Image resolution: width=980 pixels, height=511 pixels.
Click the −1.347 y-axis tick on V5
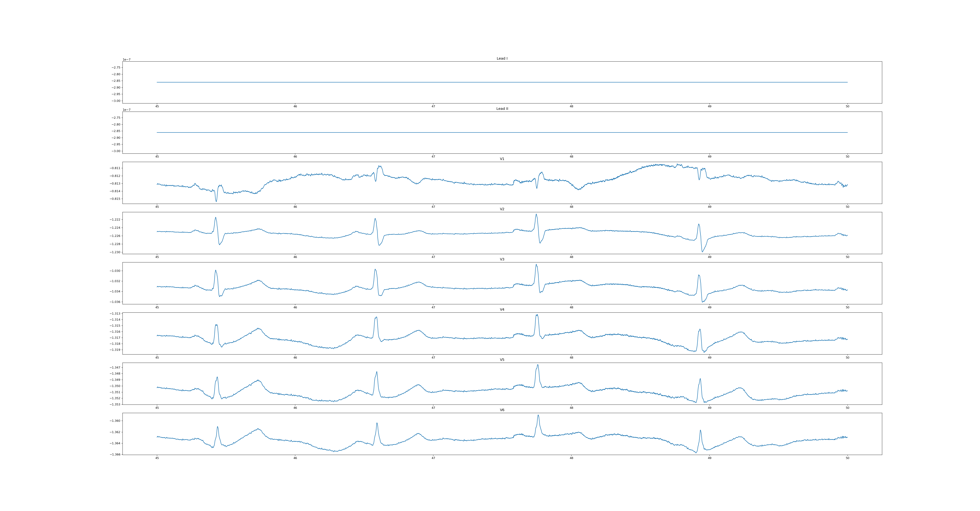click(x=115, y=367)
